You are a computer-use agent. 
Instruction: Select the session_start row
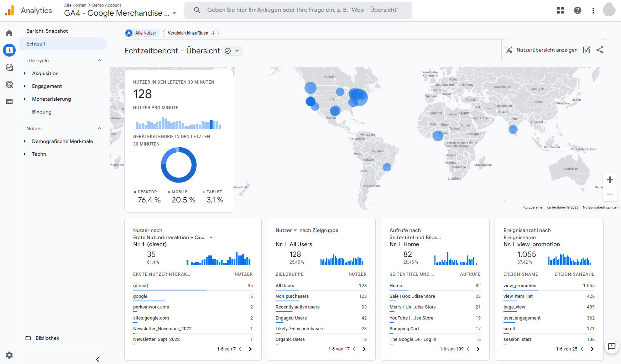pos(549,339)
